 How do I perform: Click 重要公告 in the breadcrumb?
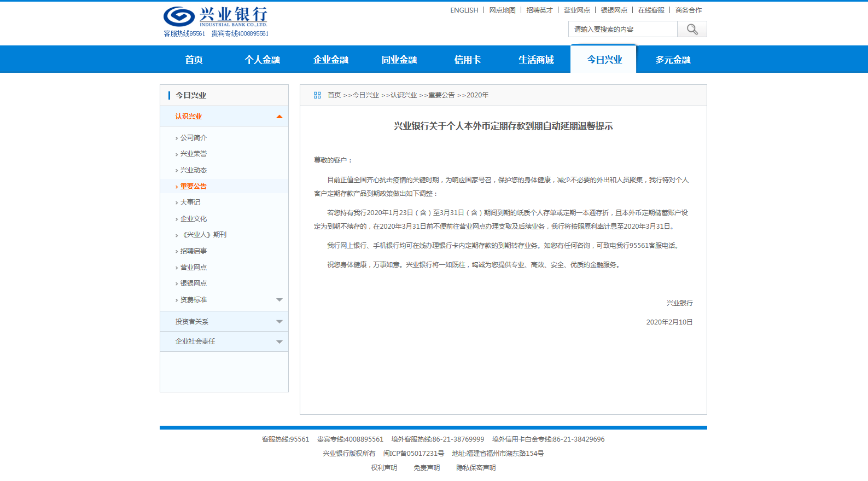click(442, 95)
